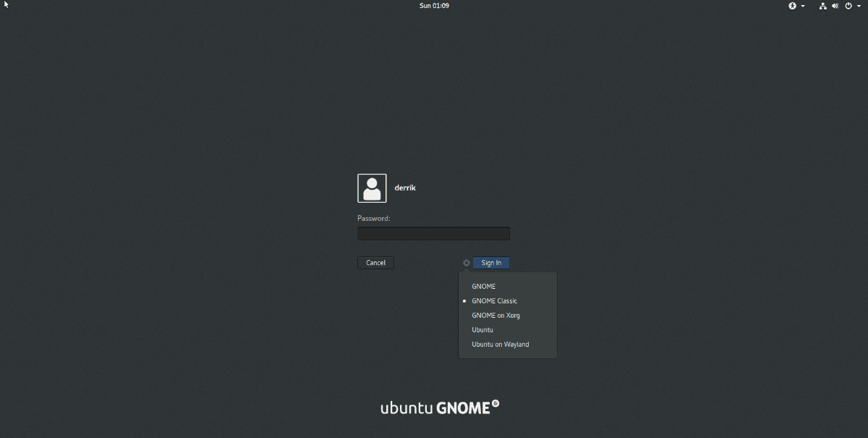868x438 pixels.
Task: Expand the system menu dropdown arrow
Action: [x=859, y=6]
